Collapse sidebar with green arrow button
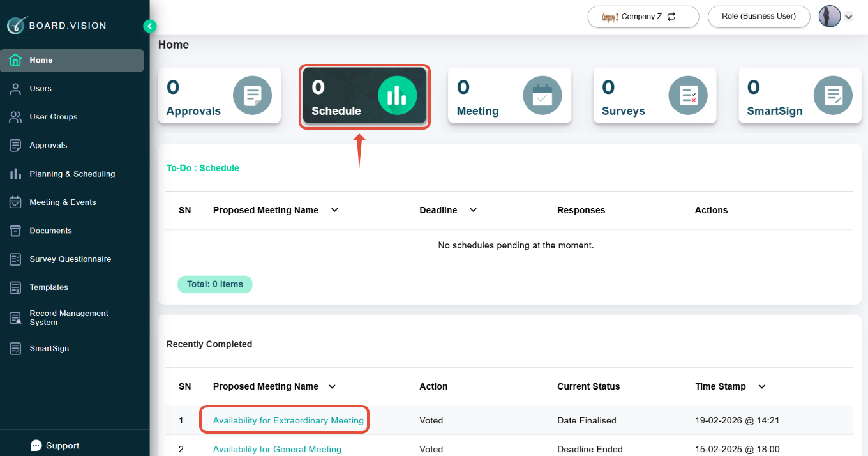 click(x=149, y=26)
